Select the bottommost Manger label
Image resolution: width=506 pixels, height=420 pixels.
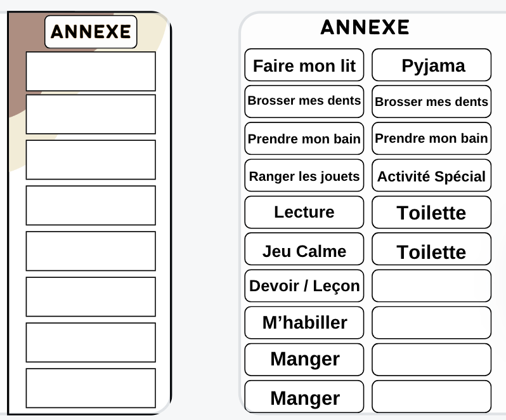304,397
